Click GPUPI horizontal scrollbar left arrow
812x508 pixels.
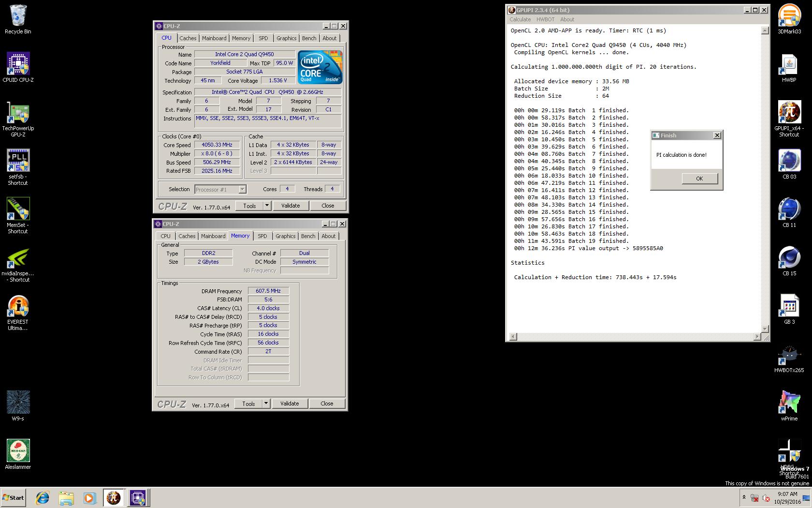(513, 336)
